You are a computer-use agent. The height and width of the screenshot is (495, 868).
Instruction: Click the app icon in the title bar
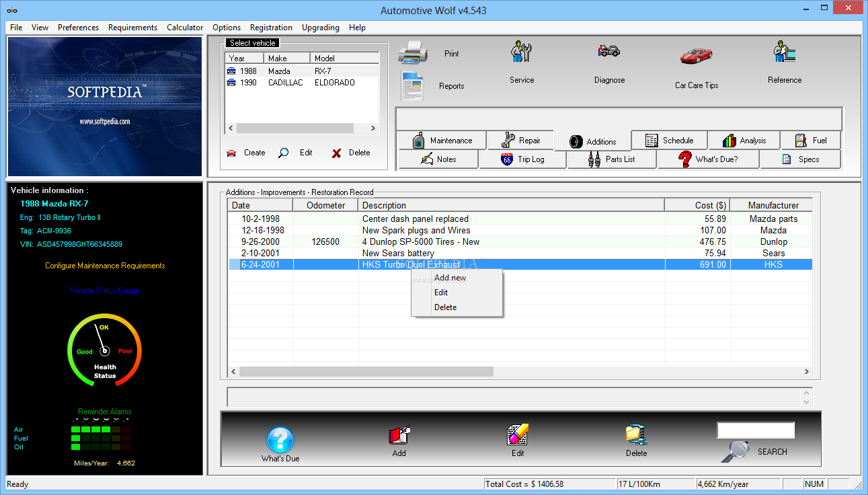coord(12,10)
